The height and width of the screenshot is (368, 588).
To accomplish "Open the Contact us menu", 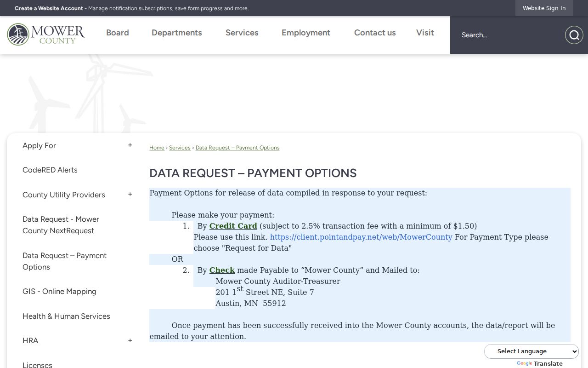I will pyautogui.click(x=375, y=33).
